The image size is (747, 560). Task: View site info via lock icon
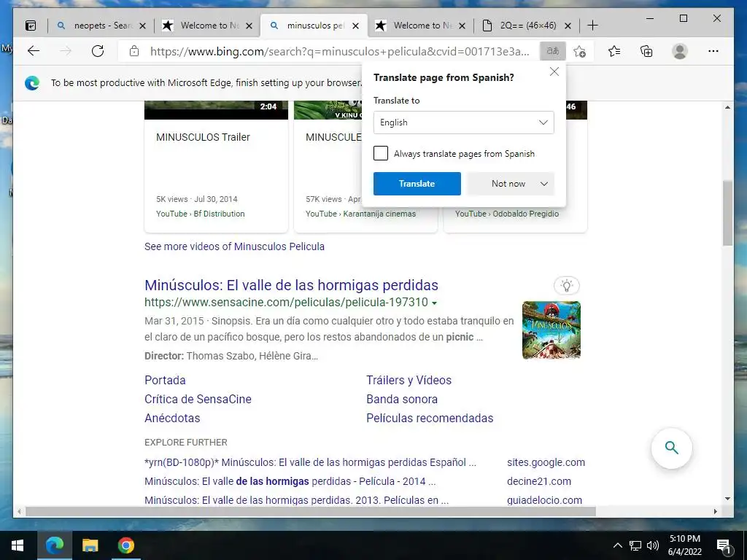(x=134, y=51)
